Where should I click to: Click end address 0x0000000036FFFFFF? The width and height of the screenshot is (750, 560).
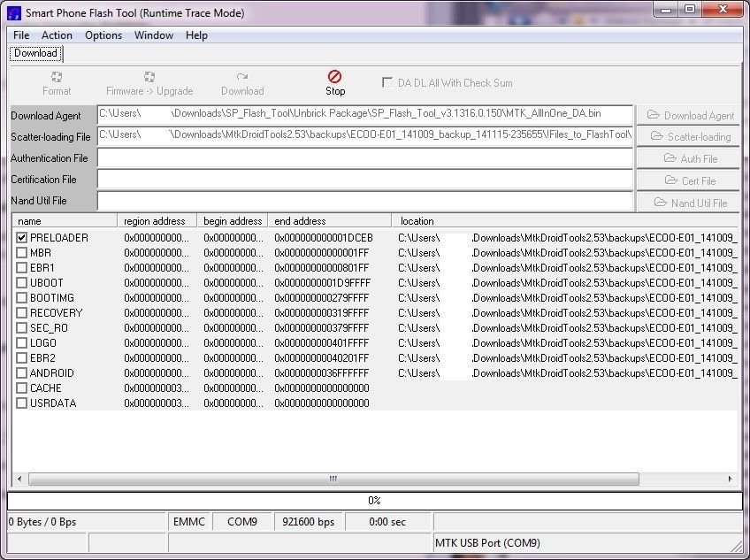click(x=321, y=372)
